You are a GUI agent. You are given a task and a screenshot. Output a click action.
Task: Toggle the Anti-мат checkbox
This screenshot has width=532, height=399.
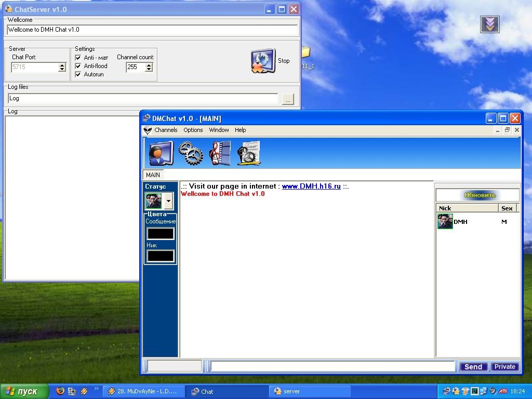78,58
